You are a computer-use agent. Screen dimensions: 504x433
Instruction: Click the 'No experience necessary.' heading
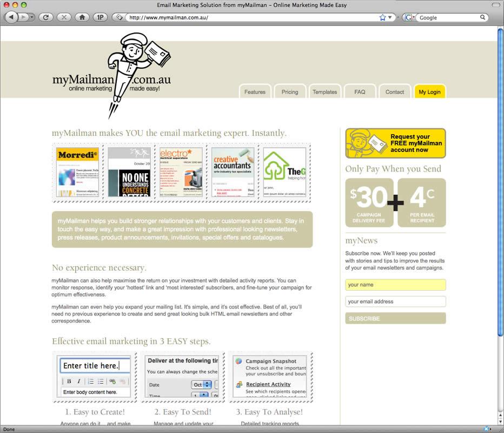click(x=99, y=268)
